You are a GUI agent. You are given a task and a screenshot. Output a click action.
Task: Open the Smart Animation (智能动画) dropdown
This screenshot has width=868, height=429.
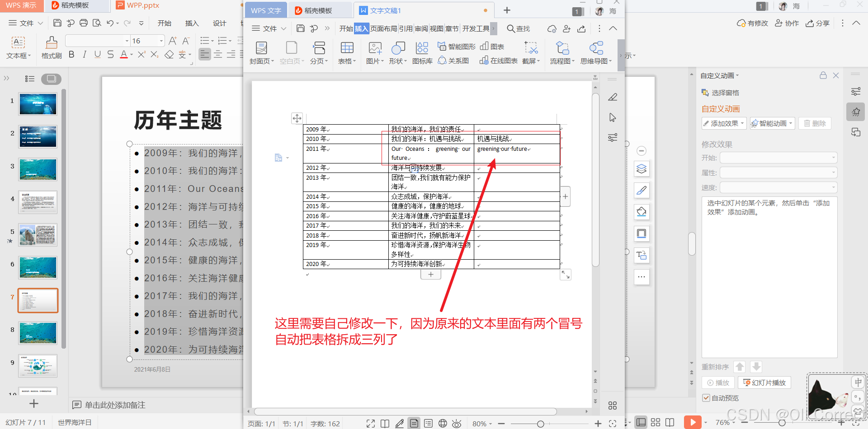[x=772, y=123]
